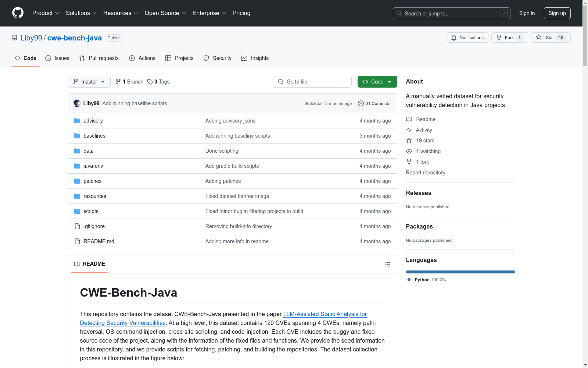Click the baselines folder icon
588x368 pixels.
pyautogui.click(x=77, y=136)
